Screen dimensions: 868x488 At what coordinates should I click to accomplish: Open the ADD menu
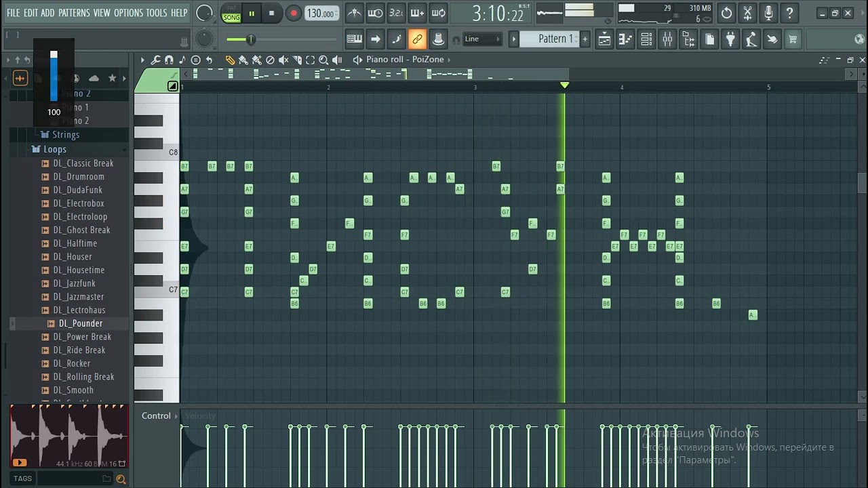(47, 13)
